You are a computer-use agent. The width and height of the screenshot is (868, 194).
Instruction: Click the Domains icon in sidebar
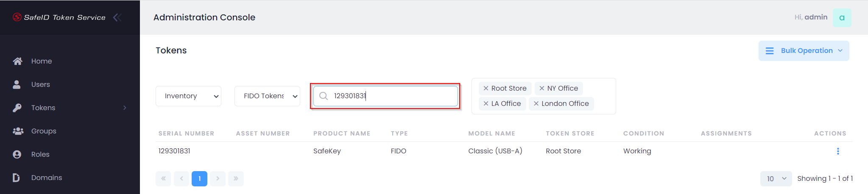pos(17,177)
